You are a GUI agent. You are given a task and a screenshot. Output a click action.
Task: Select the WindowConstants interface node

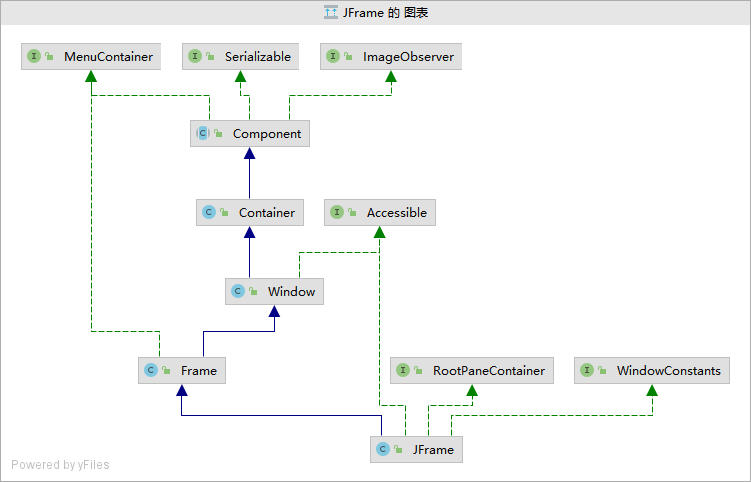tap(668, 371)
